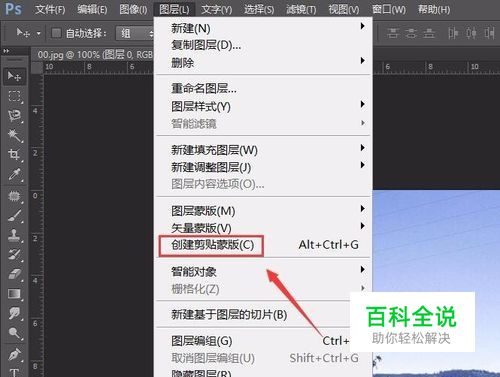Click the Move tool preset icon in options bar
This screenshot has width=500, height=377.
coord(23,33)
